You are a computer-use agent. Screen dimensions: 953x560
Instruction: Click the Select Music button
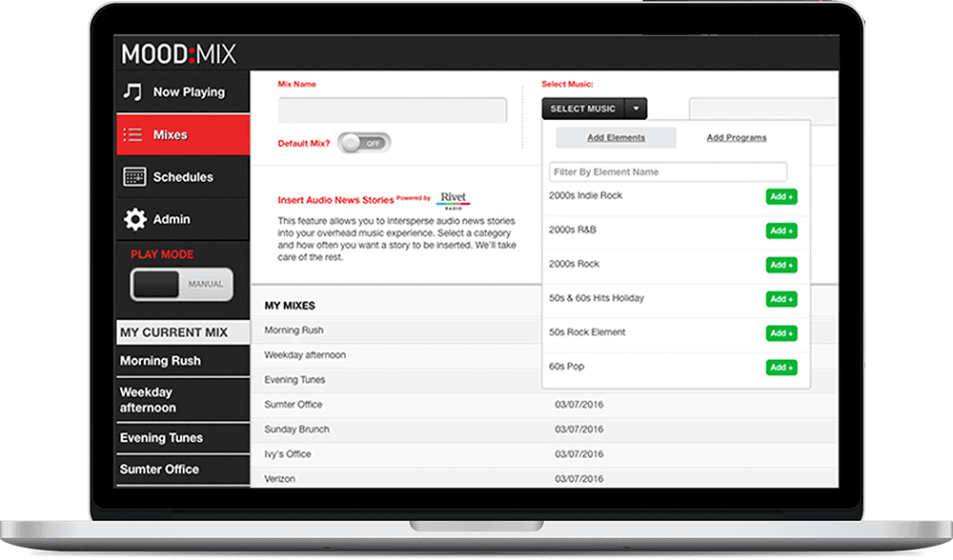583,109
